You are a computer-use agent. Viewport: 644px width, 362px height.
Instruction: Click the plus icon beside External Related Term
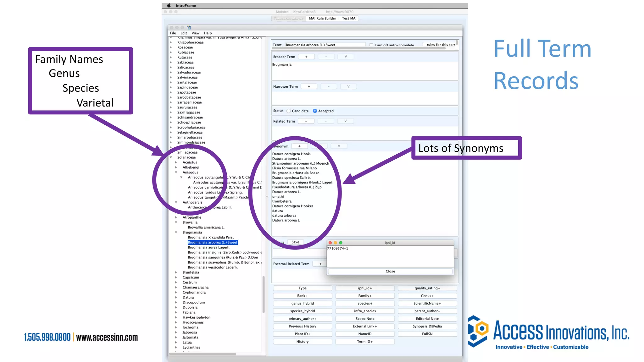coord(320,264)
